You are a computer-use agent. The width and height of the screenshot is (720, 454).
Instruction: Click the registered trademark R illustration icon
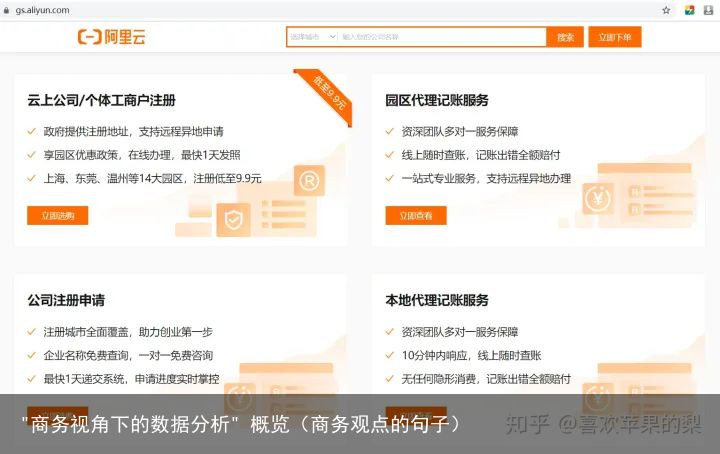point(309,181)
